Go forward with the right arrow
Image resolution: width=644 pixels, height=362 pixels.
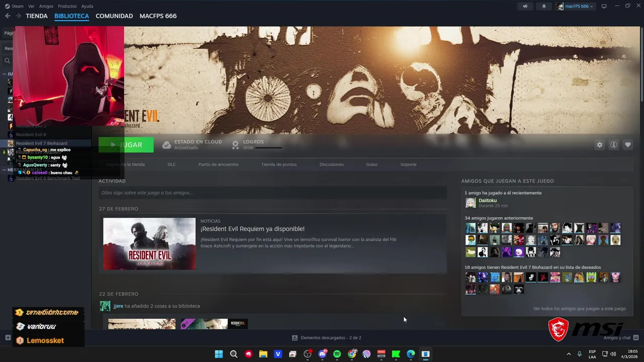tap(18, 16)
